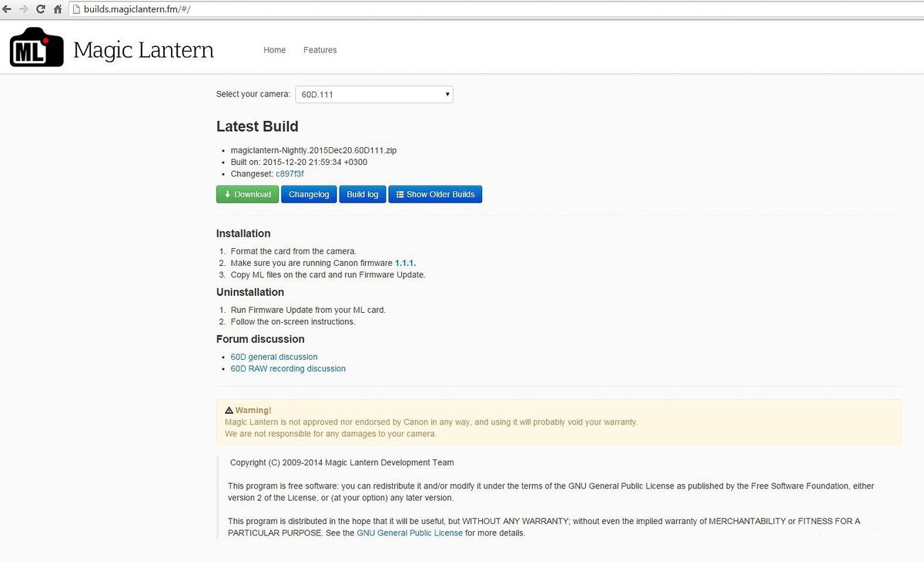Click the browser back arrow
The height and width of the screenshot is (561, 924).
(7, 8)
